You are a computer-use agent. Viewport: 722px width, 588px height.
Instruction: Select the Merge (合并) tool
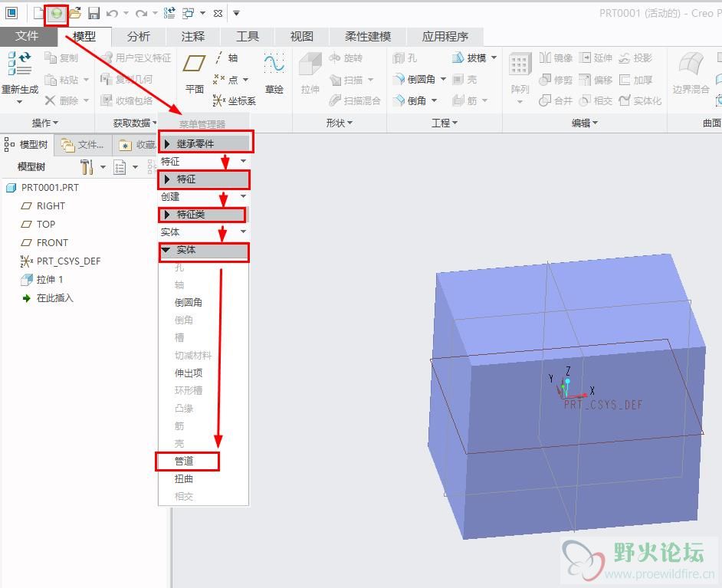click(556, 100)
